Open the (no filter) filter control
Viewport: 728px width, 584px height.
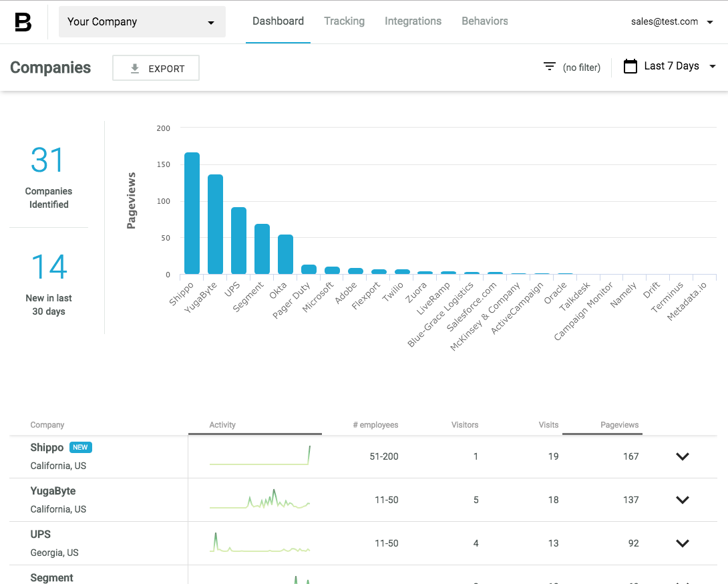pos(572,67)
